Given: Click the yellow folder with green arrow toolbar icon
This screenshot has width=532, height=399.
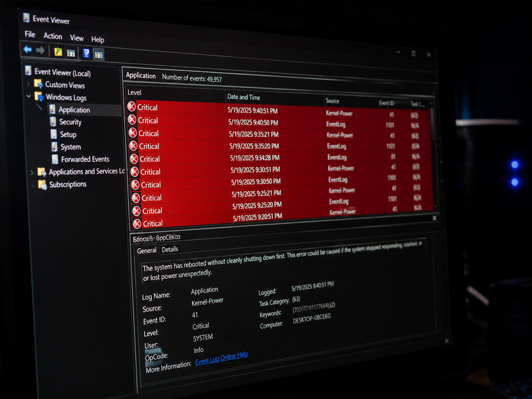Looking at the screenshot, I should 58,52.
